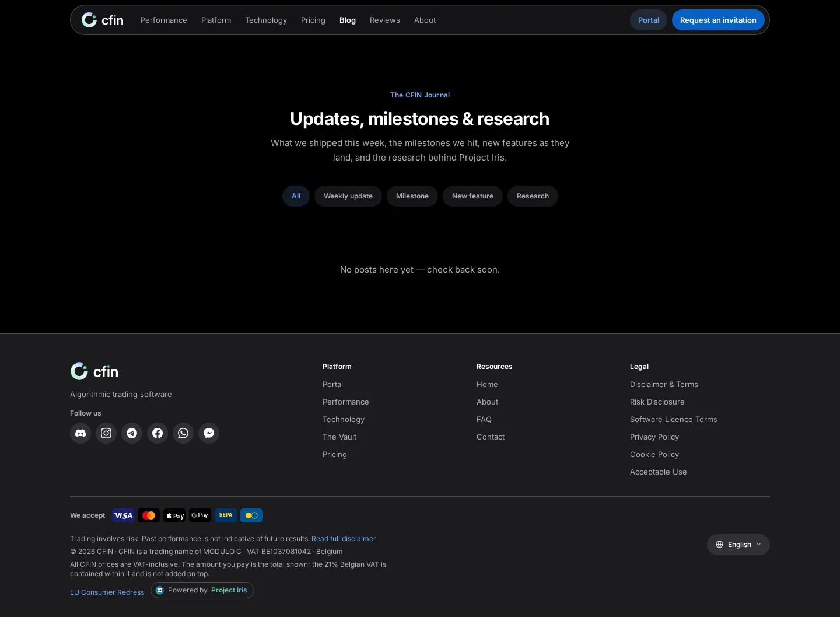
Task: Click the SEPA payment badge
Action: (226, 515)
